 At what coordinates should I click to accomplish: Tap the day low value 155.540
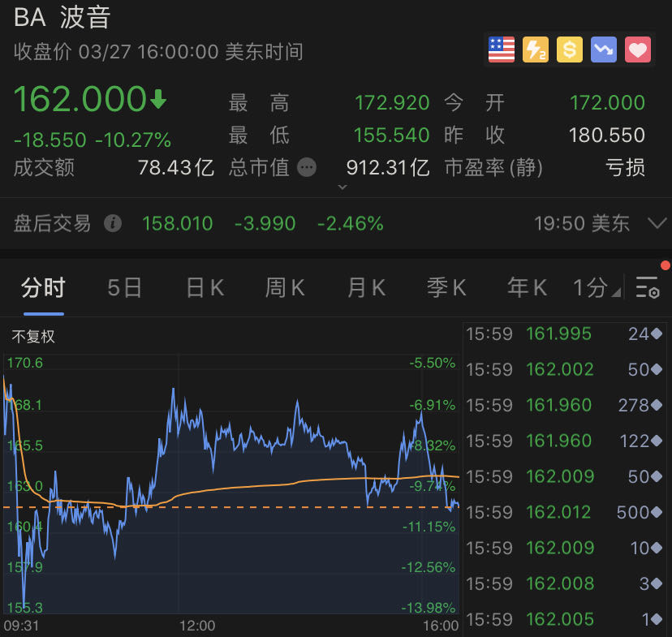click(x=392, y=136)
